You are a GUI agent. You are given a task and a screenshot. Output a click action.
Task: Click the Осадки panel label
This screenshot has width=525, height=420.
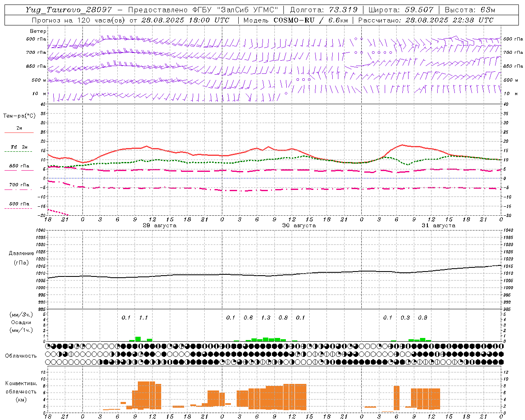21,322
